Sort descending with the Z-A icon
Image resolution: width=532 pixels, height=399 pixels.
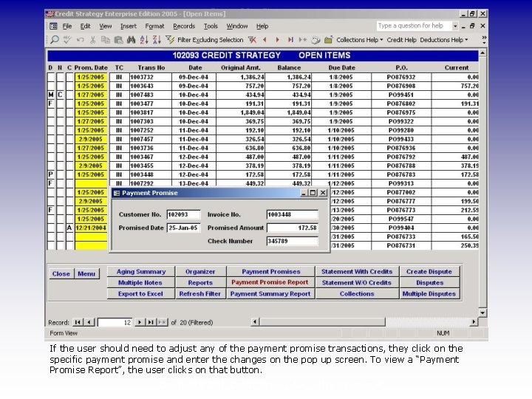click(157, 40)
